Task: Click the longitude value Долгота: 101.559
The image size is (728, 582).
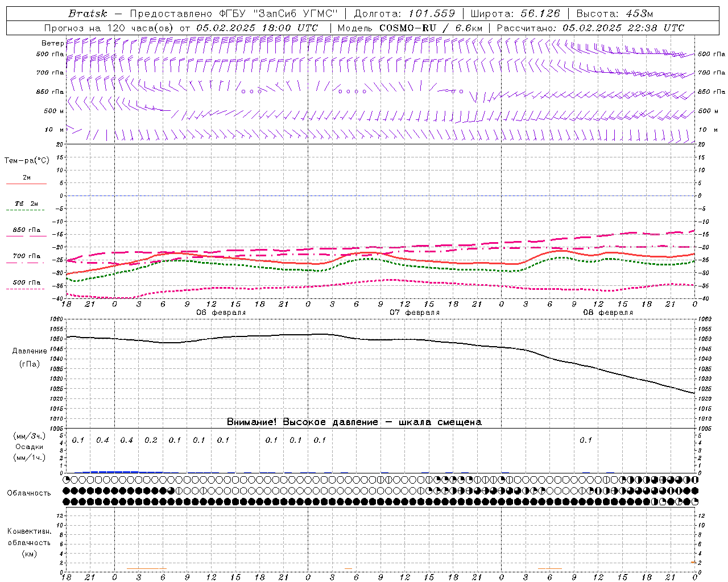Action: tap(404, 14)
